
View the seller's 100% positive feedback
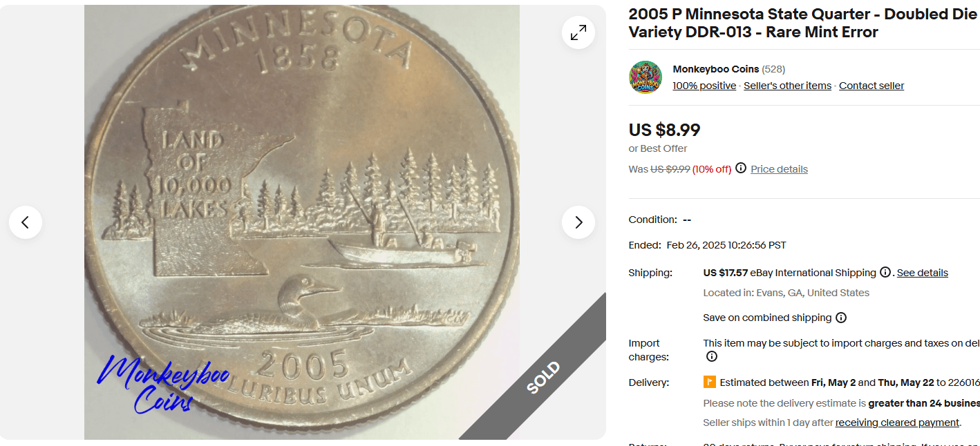click(x=704, y=85)
